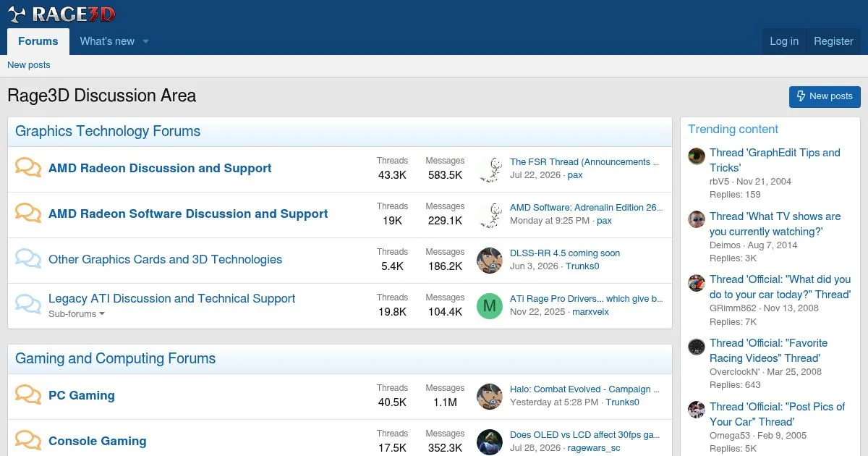Image resolution: width=868 pixels, height=456 pixels.
Task: Expand the What's new dropdown arrow
Action: pyautogui.click(x=145, y=41)
